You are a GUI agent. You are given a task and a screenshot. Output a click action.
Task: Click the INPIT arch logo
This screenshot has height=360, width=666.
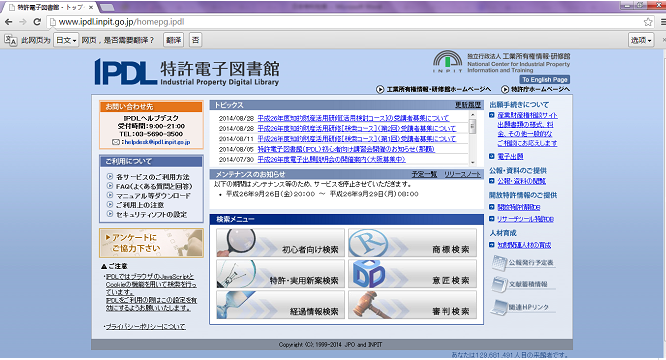[x=448, y=62]
